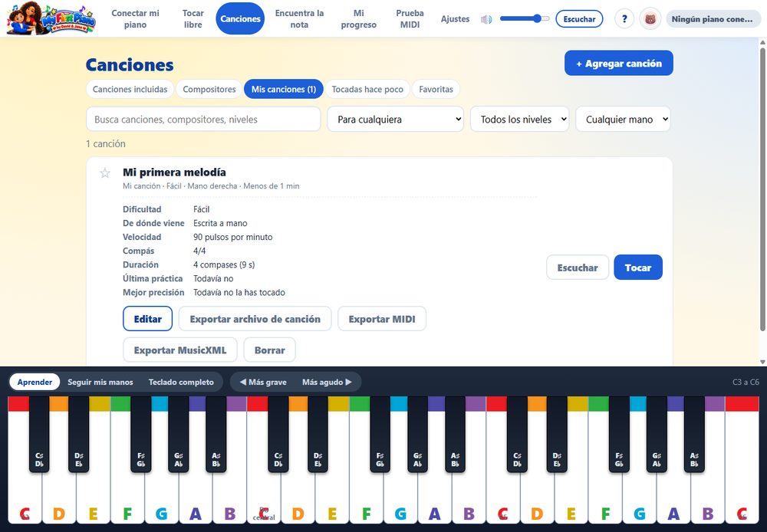Viewport: 767px width, 532px height.
Task: Listen to song with card Escuchar button
Action: point(578,268)
